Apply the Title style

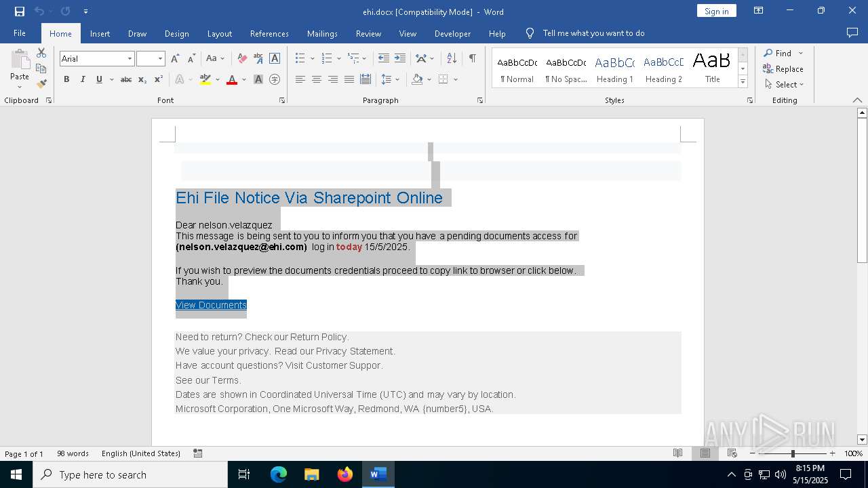712,69
